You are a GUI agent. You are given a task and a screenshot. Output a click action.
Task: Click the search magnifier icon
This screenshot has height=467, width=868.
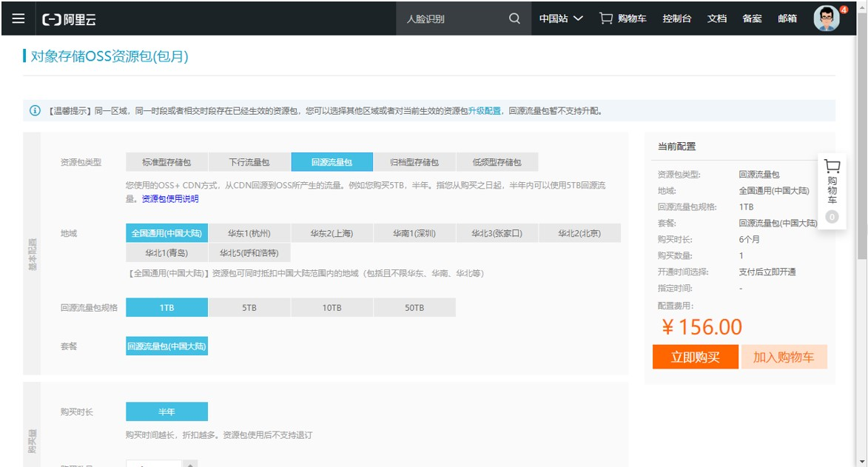pyautogui.click(x=514, y=19)
